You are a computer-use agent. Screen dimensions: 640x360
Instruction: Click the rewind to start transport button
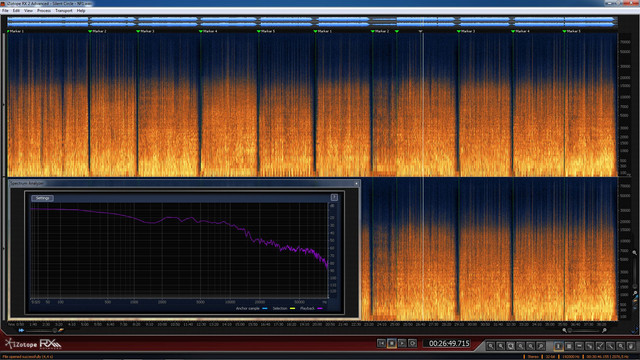[381, 343]
